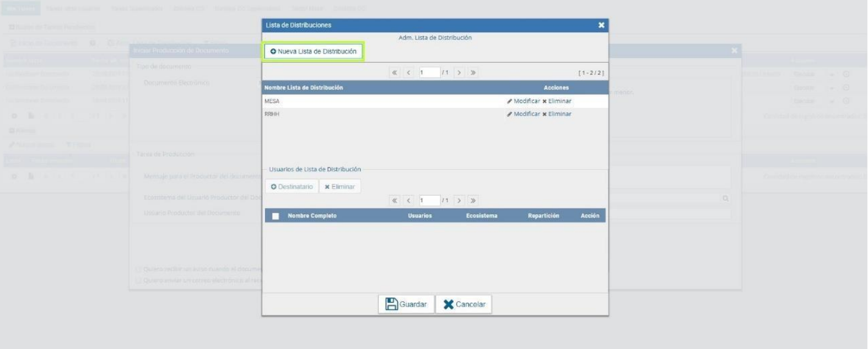Jump to last page of distribution lists
Screen dimensions: 868x349
tap(473, 73)
